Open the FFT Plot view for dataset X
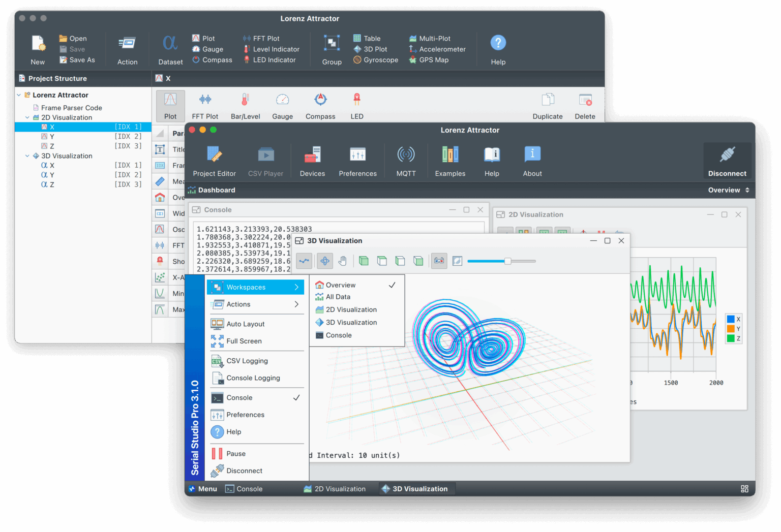The width and height of the screenshot is (781, 532). 205,104
